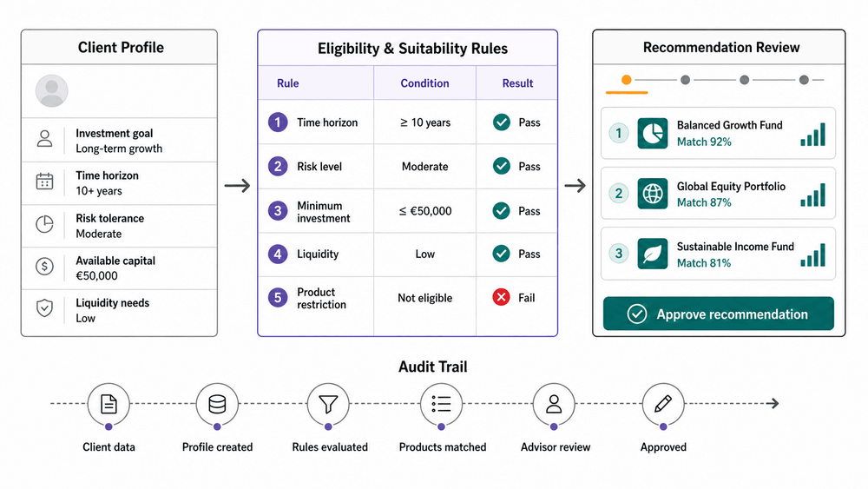Click the Product restriction fail X icon

pos(502,298)
